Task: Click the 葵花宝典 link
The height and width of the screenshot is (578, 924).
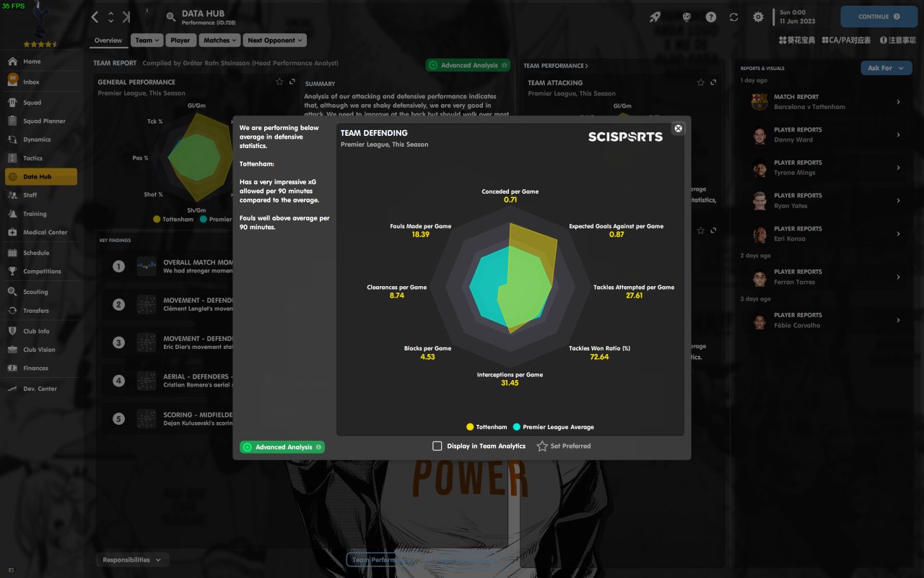Action: (796, 40)
